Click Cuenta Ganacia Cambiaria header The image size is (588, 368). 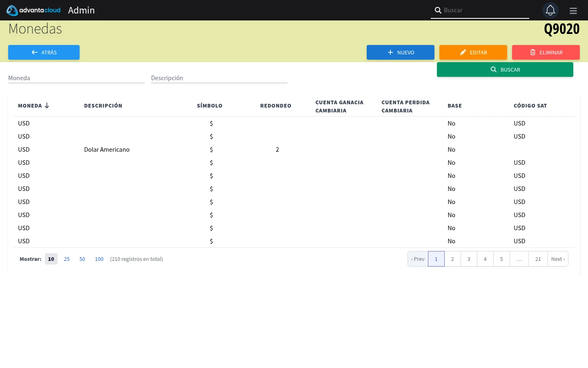pyautogui.click(x=339, y=106)
